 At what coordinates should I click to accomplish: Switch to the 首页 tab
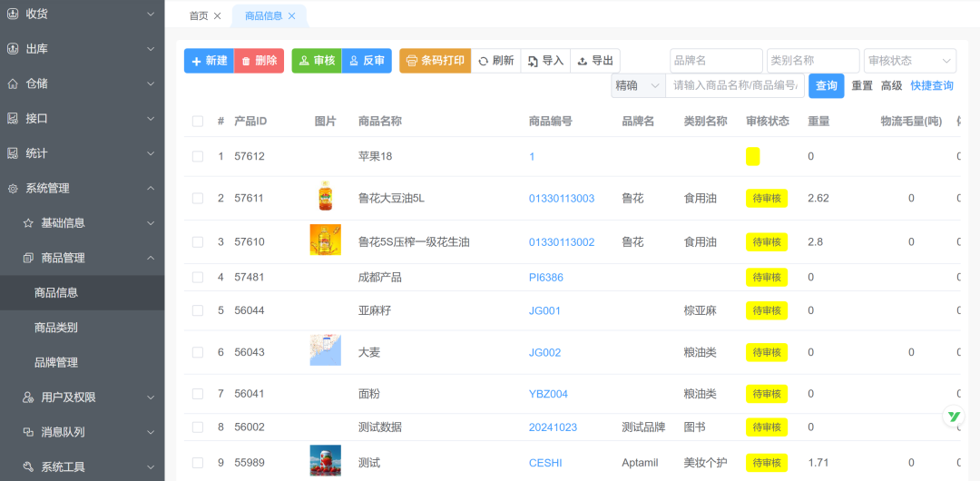[199, 15]
